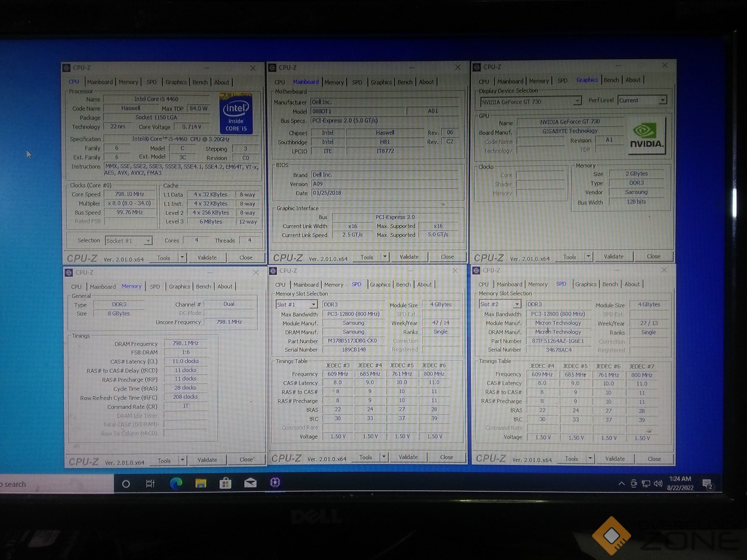The height and width of the screenshot is (560, 747).
Task: Click the title icon of the Processor CPU-Z window
Action: pyautogui.click(x=67, y=68)
